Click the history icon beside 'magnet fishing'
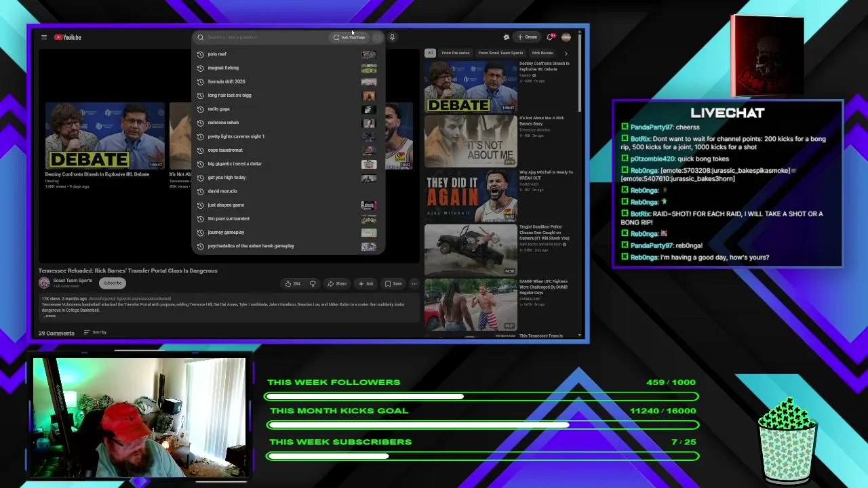 click(200, 68)
